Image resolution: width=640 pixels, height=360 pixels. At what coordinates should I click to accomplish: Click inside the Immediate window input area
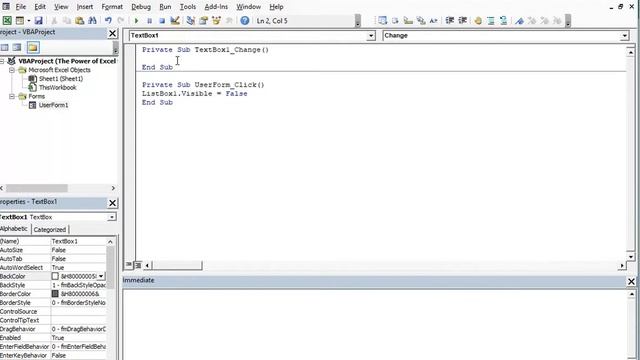click(x=375, y=323)
